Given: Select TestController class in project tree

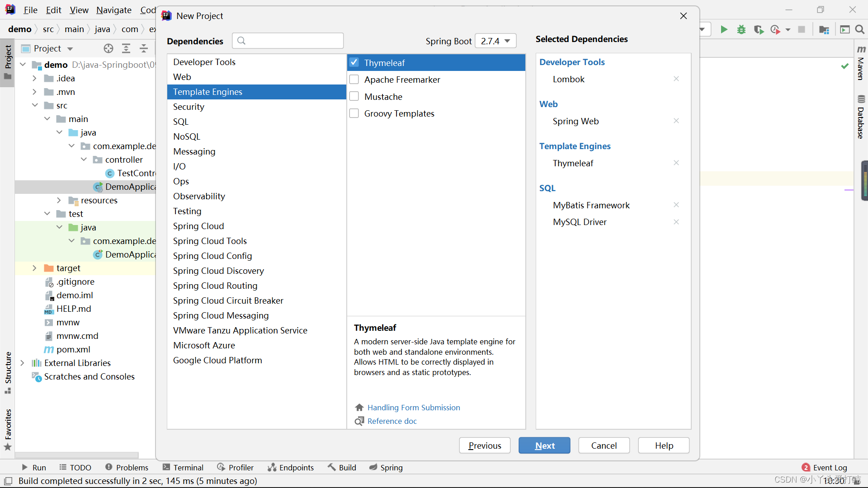Looking at the screenshot, I should point(131,173).
